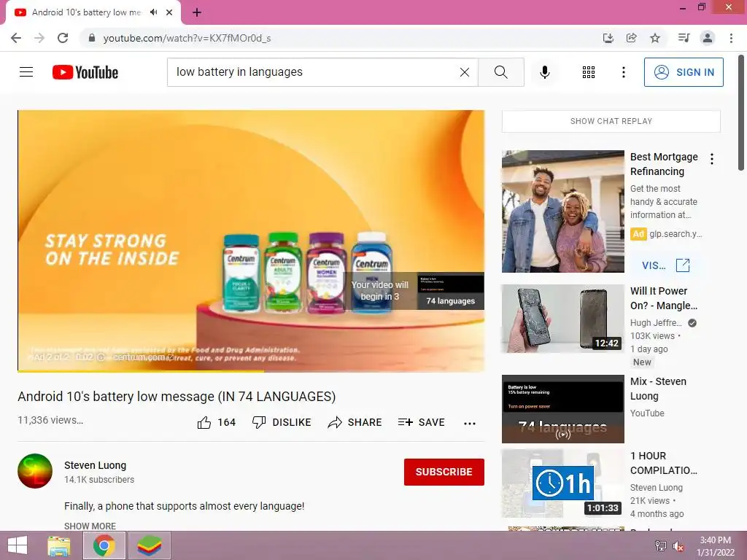The width and height of the screenshot is (747, 560).
Task: Open the Chrome three-dot menu
Action: [x=731, y=38]
